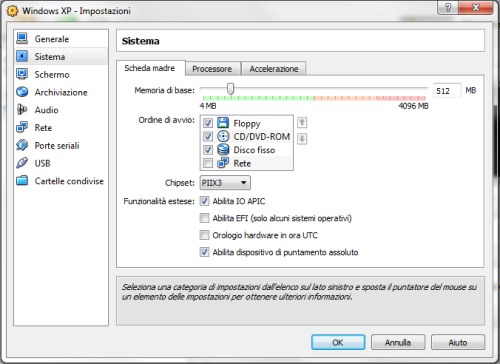Uncheck CD/DVD-ROM in boot order
The image size is (500, 364).
click(208, 136)
